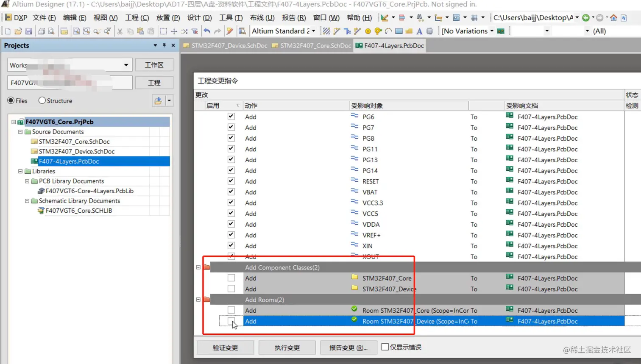Collapse the Libraries folder
The width and height of the screenshot is (641, 364).
click(x=20, y=171)
